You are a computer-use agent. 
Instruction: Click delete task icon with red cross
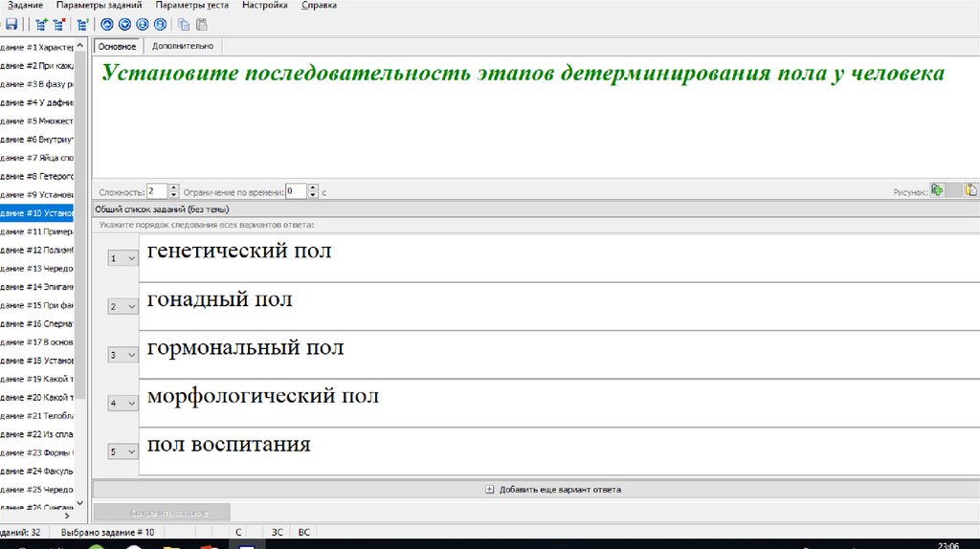56,25
